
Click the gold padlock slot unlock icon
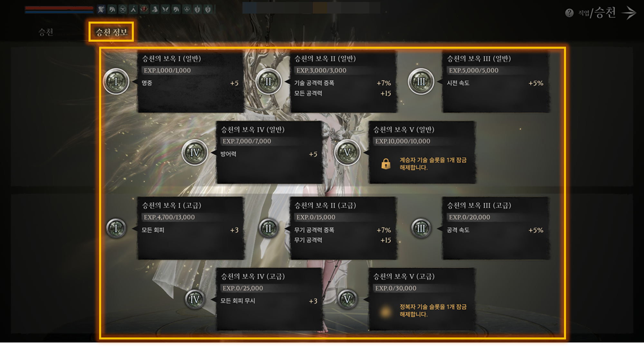[386, 164]
